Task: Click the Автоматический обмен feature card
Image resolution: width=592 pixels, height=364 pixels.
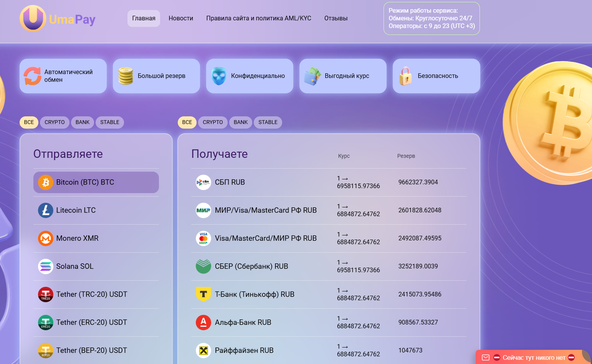Action: (x=63, y=76)
